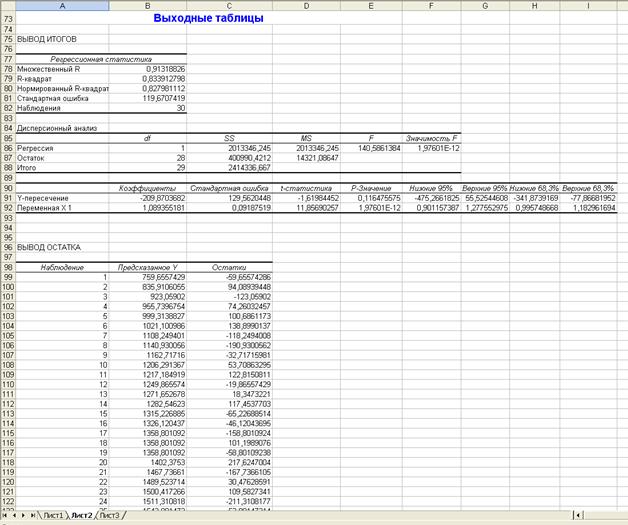Switch to the Лист1 sheet tab

click(x=52, y=516)
